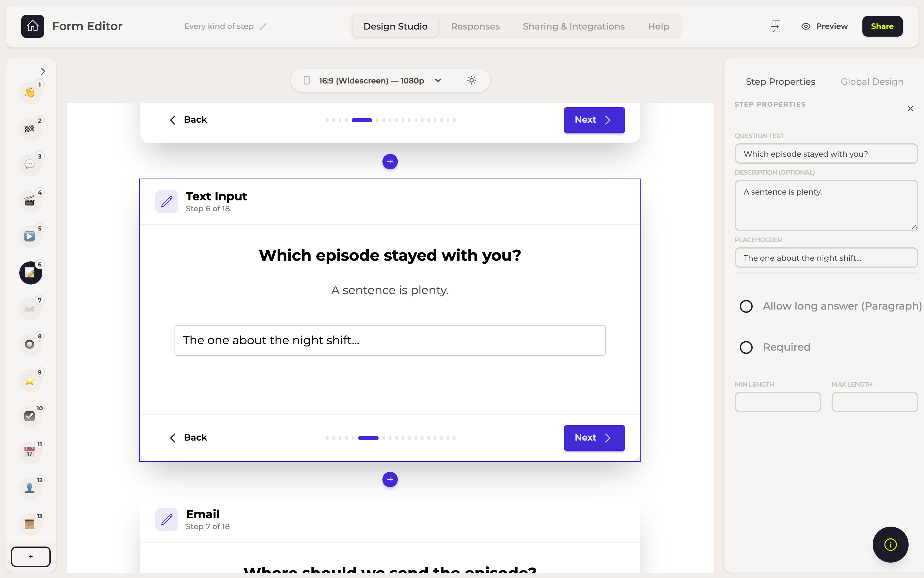924x578 pixels.
Task: Select step 5 play button icon
Action: (30, 236)
